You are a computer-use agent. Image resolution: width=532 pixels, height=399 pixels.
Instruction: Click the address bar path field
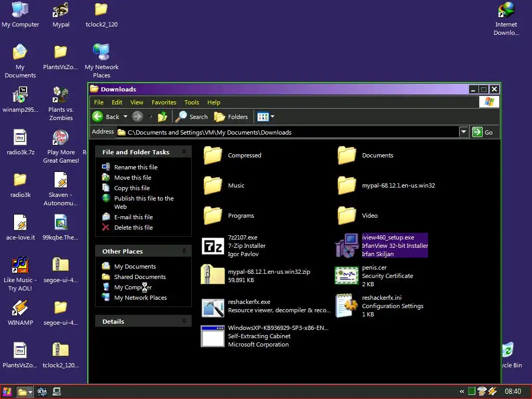(x=287, y=132)
